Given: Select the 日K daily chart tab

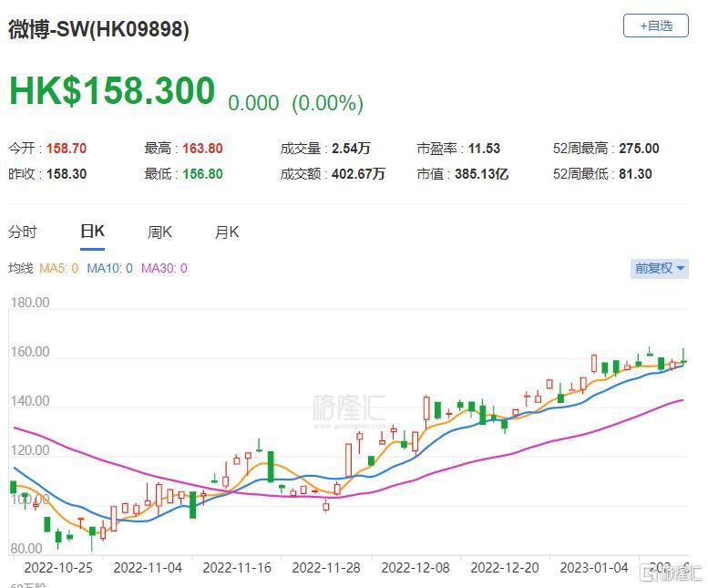Looking at the screenshot, I should click(93, 232).
